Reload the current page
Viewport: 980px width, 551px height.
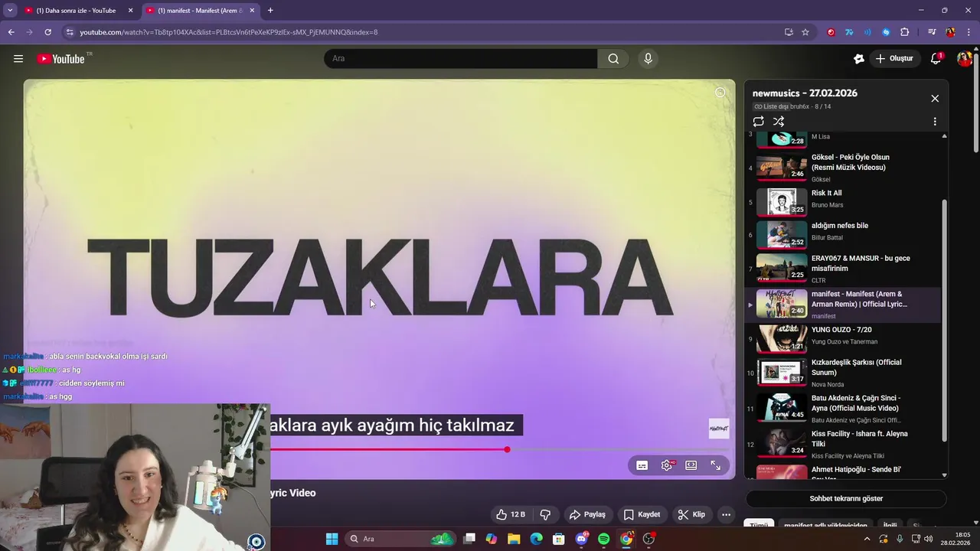click(47, 32)
